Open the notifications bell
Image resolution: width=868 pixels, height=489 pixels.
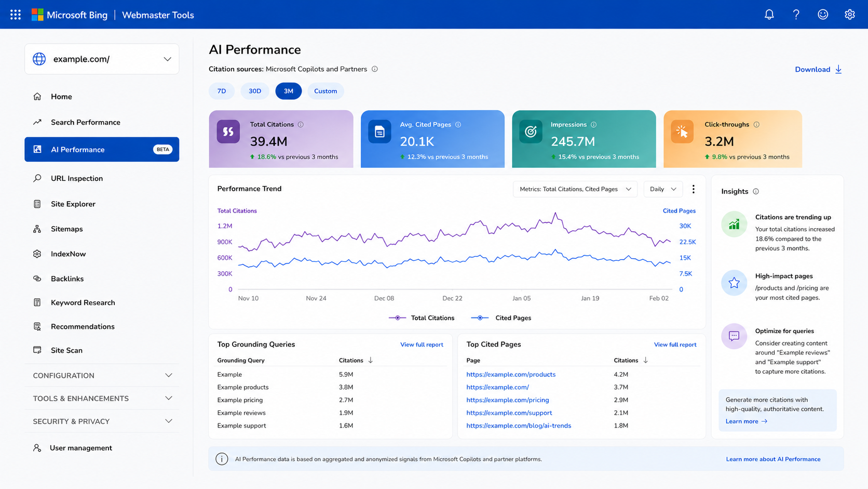[769, 15]
